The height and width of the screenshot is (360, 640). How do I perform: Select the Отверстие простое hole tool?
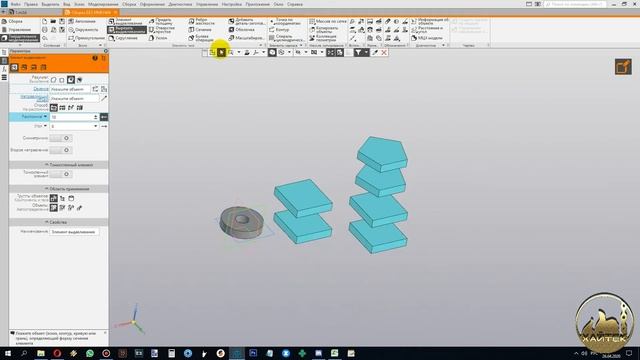162,30
